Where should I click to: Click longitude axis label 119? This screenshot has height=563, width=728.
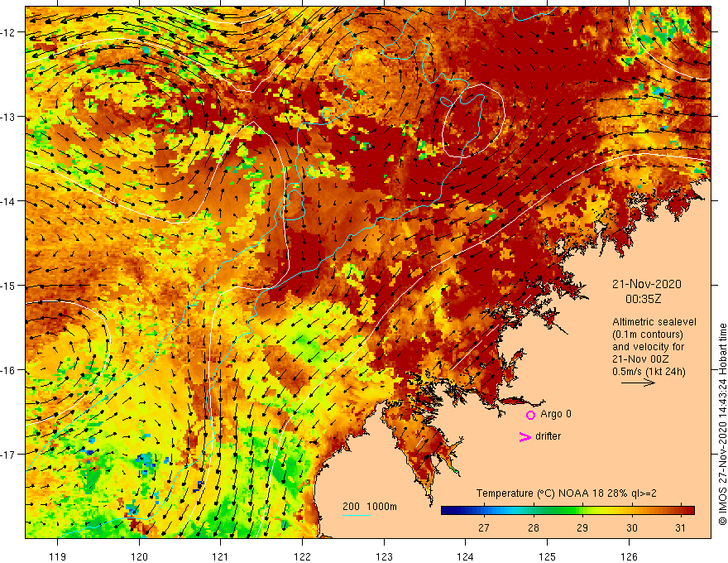point(58,556)
